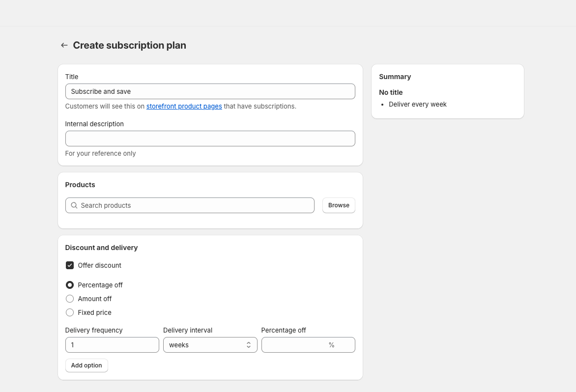The image size is (576, 392).
Task: Click the empty Percentage off input
Action: [x=294, y=345]
